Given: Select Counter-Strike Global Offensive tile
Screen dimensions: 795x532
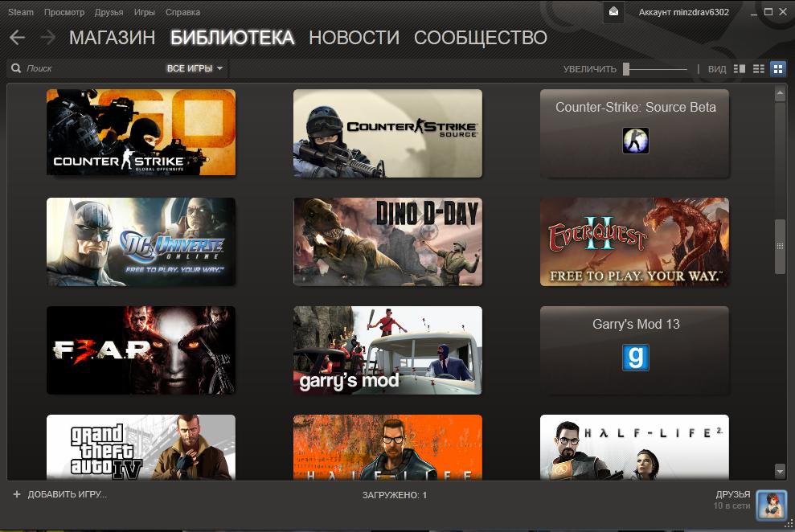Looking at the screenshot, I should coord(141,133).
